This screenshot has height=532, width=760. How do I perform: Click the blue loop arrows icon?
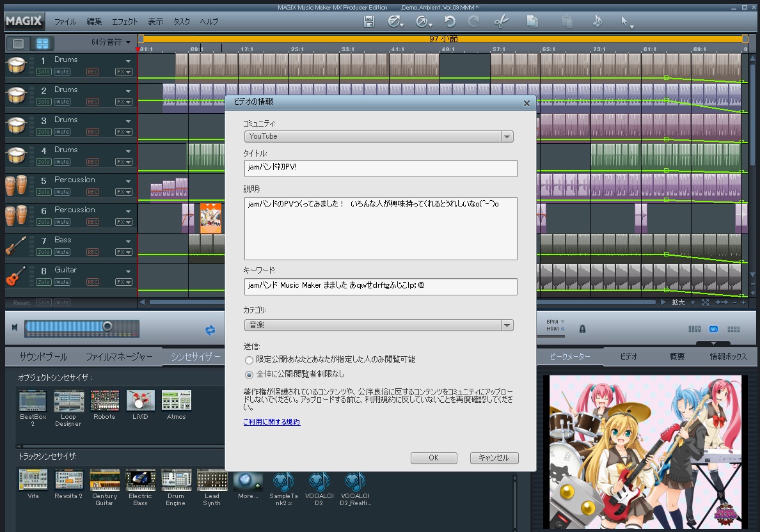(x=210, y=330)
